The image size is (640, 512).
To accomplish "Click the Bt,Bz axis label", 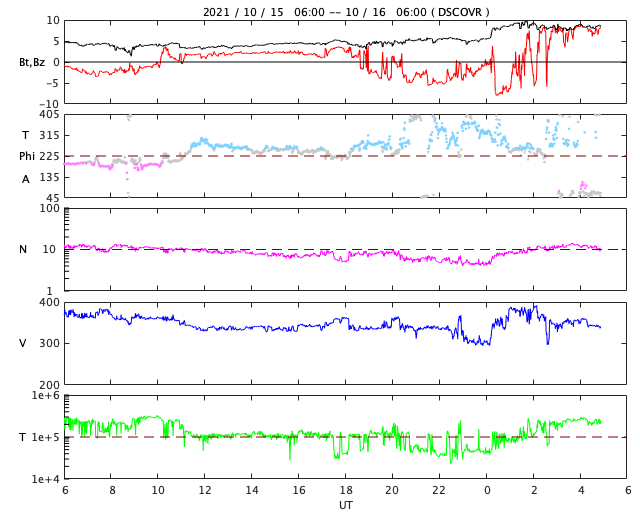I will pyautogui.click(x=32, y=62).
